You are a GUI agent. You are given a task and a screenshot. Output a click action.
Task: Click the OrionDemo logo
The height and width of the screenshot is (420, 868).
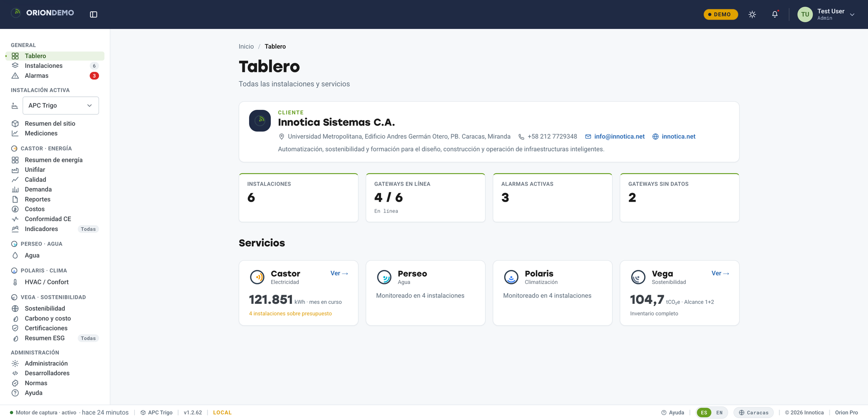pyautogui.click(x=42, y=13)
